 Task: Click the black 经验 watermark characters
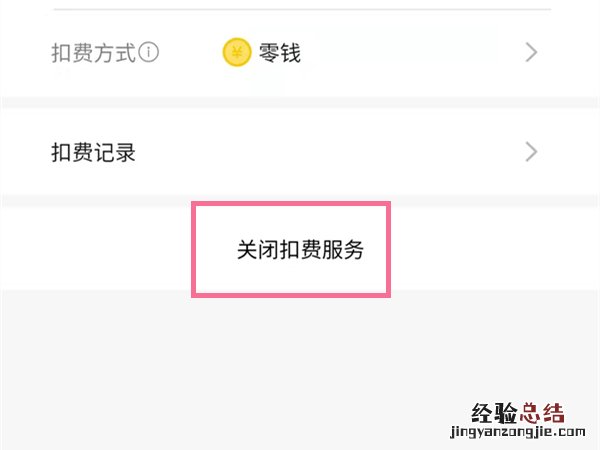click(x=492, y=414)
